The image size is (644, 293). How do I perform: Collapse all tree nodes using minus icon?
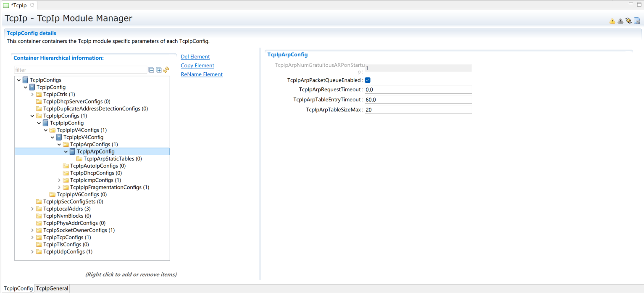click(x=151, y=70)
